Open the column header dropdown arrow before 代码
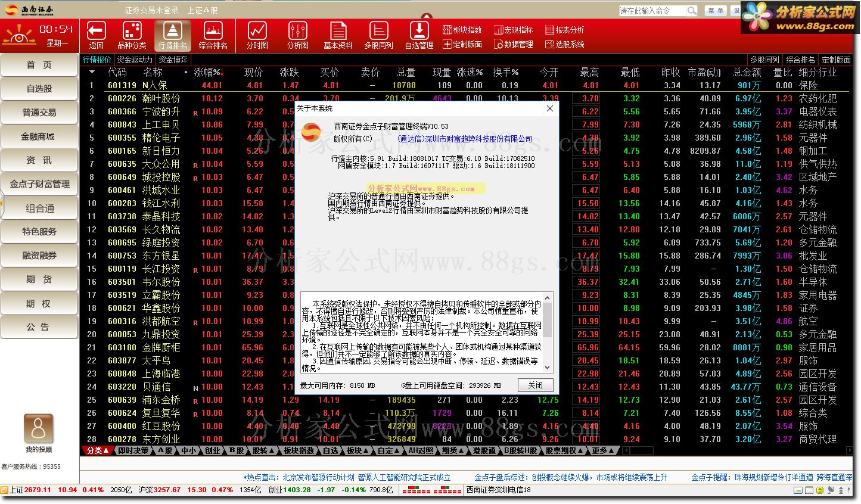The height and width of the screenshot is (504, 861). (x=92, y=72)
